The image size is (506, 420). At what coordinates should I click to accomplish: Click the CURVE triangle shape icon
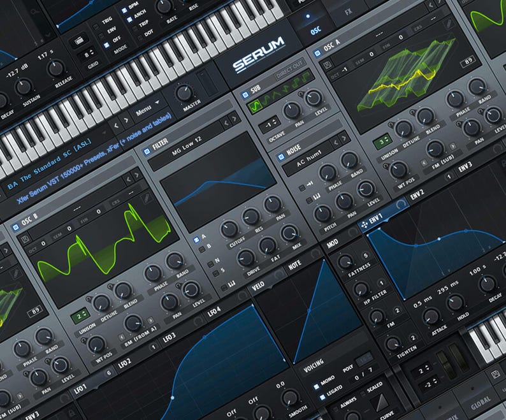382,402
